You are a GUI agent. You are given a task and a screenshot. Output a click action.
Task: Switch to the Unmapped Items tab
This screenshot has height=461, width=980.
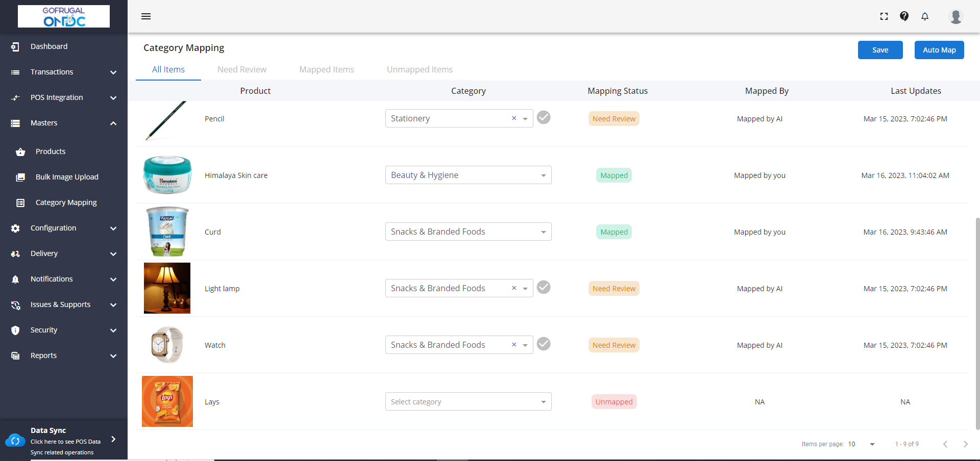click(420, 69)
